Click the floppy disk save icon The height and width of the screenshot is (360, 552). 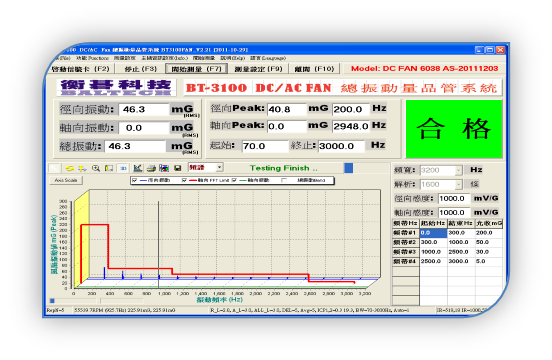coord(177,168)
